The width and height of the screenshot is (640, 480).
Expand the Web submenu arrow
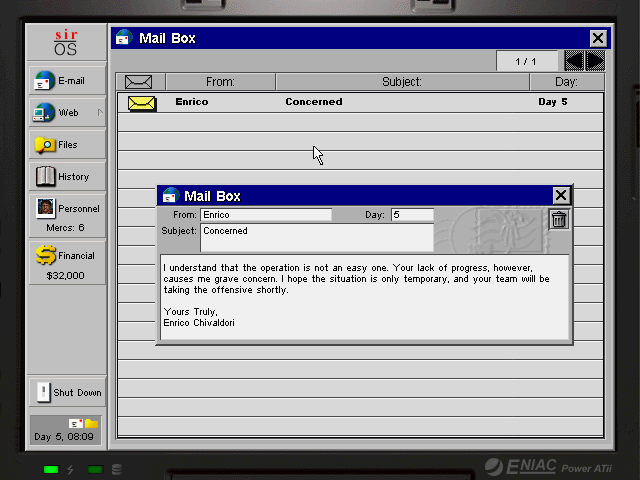pos(100,113)
